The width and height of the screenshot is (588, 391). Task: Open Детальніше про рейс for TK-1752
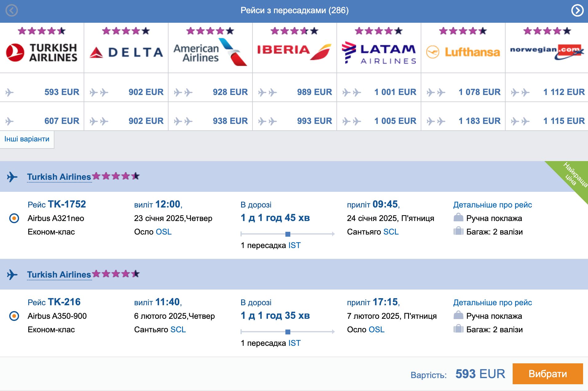(x=492, y=205)
